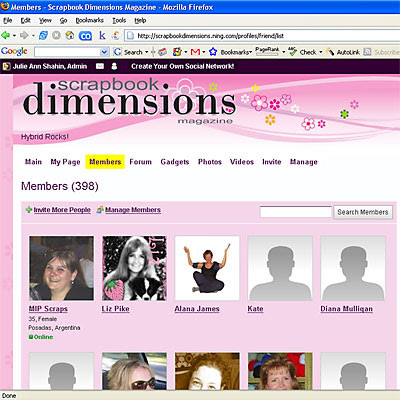The width and height of the screenshot is (400, 400).
Task: Open the Forward button history dropdown
Action: coord(33,35)
